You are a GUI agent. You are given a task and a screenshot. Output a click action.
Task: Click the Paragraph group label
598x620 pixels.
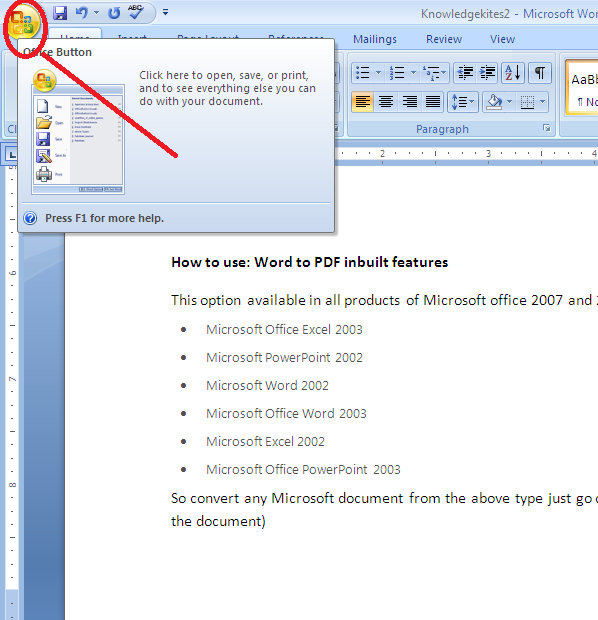[442, 129]
